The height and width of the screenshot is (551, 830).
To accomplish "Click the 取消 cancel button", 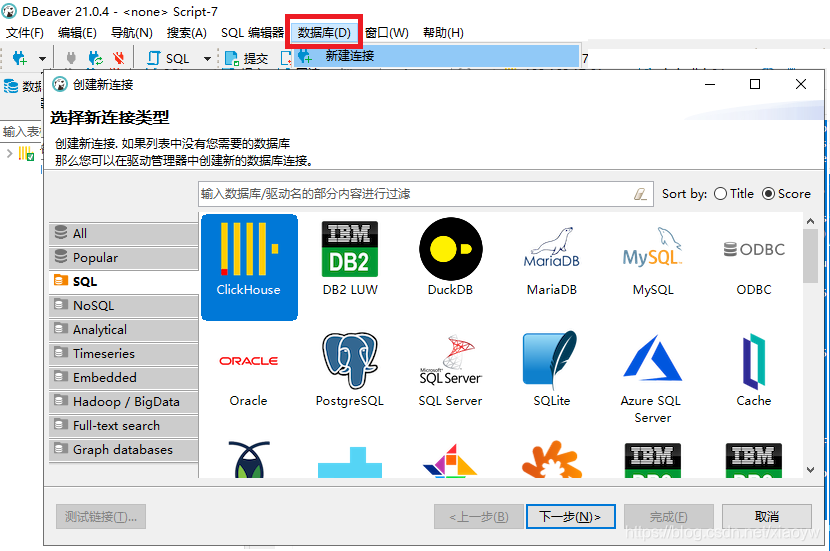I will pos(766,517).
